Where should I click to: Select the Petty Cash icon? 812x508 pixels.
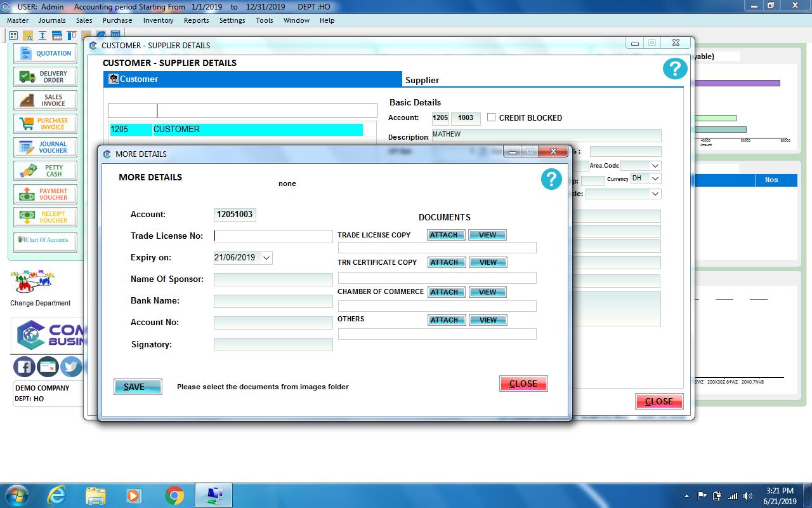tap(44, 170)
